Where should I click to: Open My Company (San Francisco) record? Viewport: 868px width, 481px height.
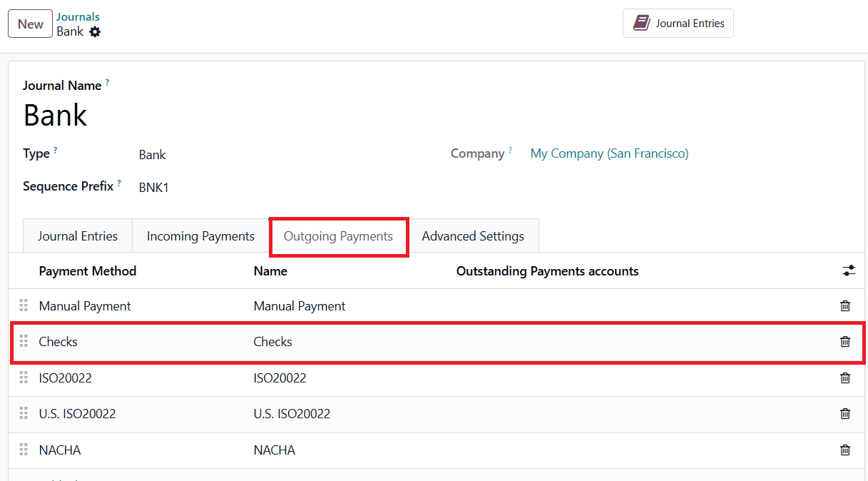pyautogui.click(x=609, y=153)
